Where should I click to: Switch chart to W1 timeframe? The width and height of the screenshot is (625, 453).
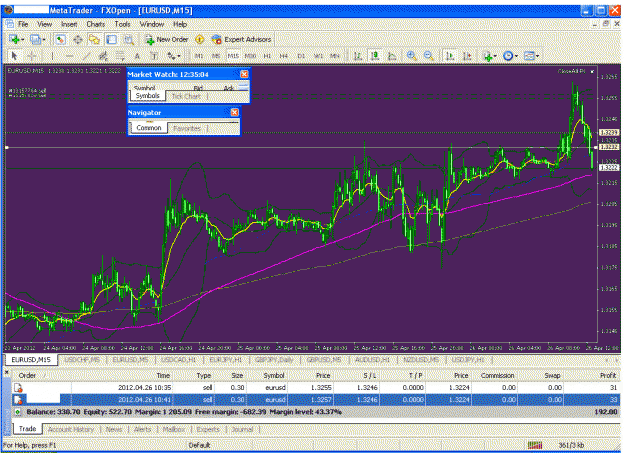pos(318,56)
